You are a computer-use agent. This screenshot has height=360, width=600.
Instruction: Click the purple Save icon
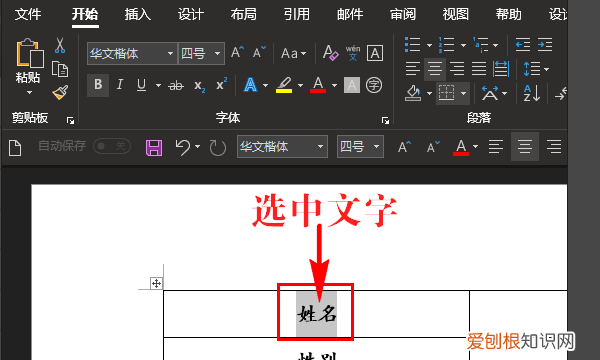154,147
